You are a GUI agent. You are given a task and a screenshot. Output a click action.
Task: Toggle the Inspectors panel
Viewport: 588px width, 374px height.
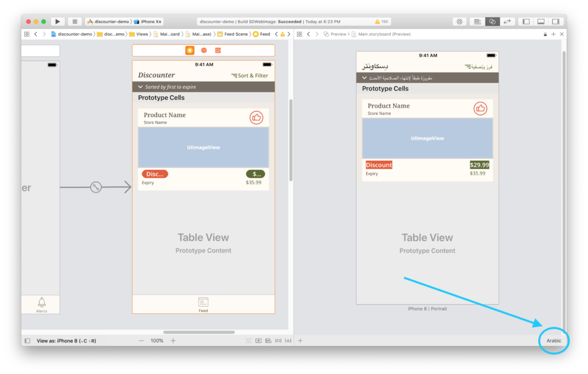tap(555, 21)
